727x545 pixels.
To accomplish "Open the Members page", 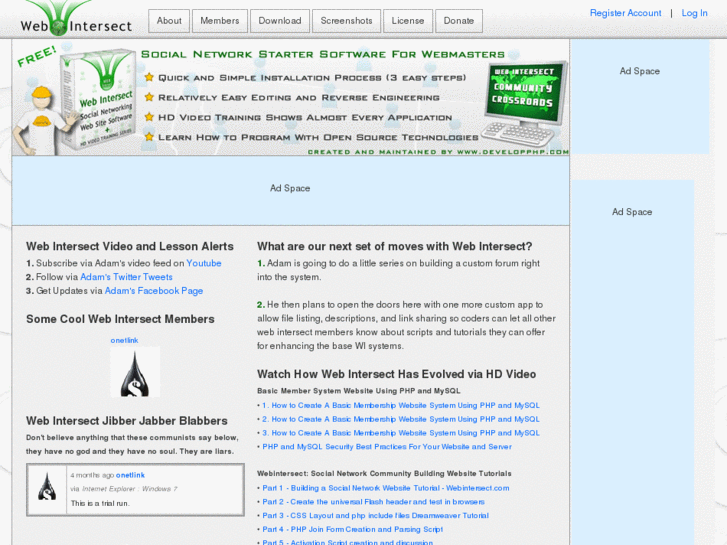I will point(220,21).
